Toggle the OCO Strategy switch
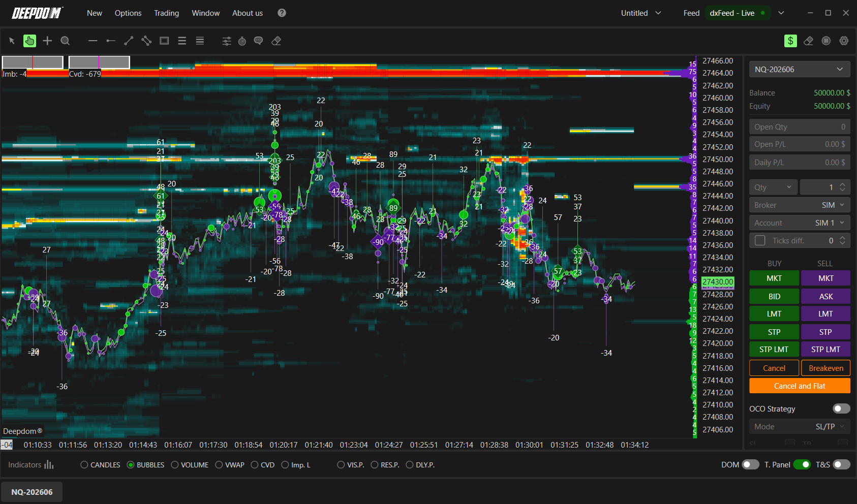857x504 pixels. pyautogui.click(x=841, y=408)
